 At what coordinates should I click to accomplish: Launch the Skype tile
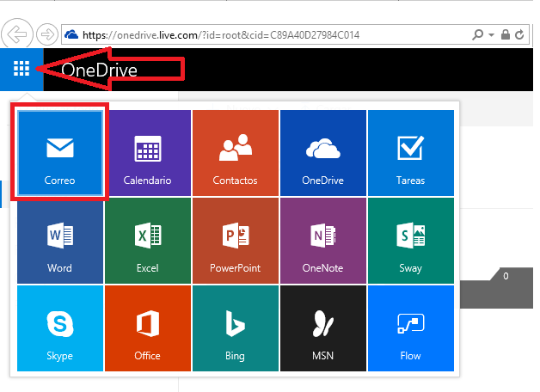[60, 328]
